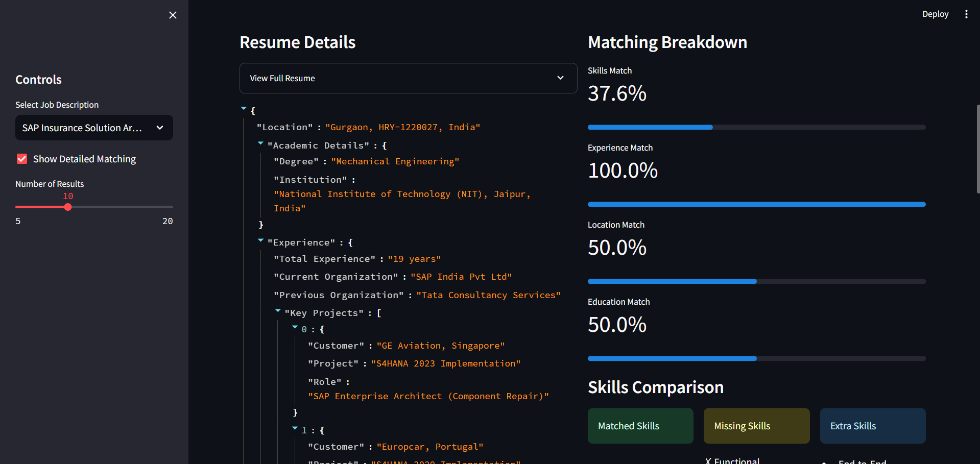Viewport: 980px width, 464px height.
Task: Toggle the Show Detailed Matching checkbox
Action: pyautogui.click(x=22, y=159)
